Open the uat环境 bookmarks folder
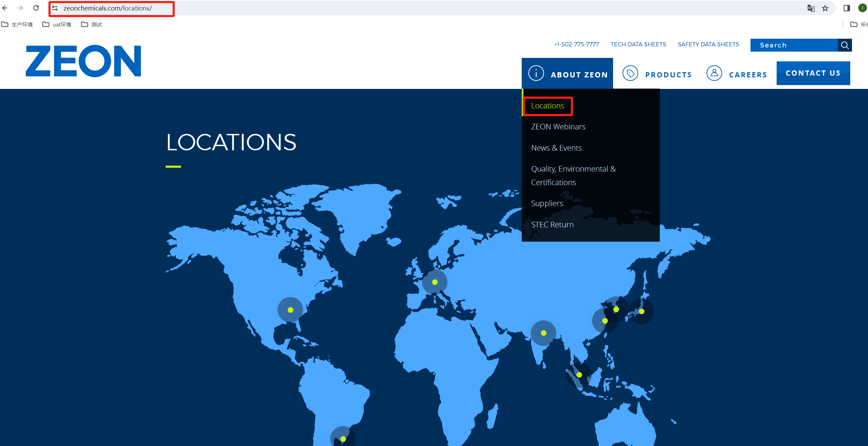 point(57,24)
